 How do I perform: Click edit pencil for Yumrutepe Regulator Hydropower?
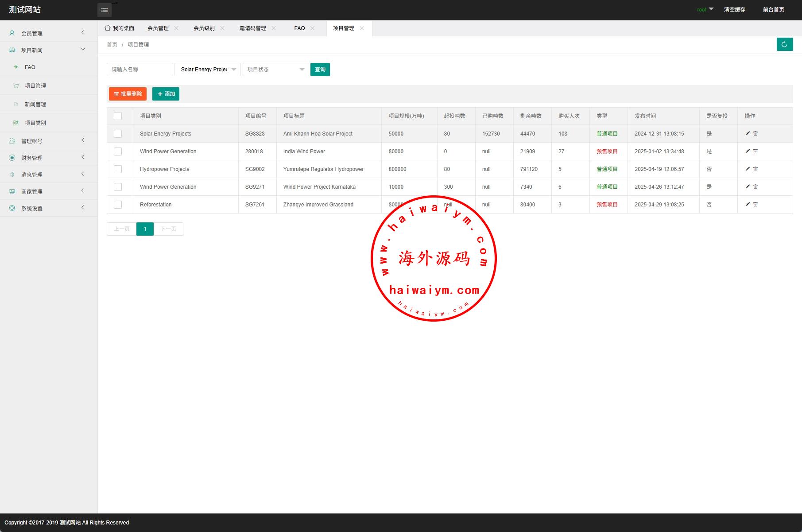coord(748,169)
